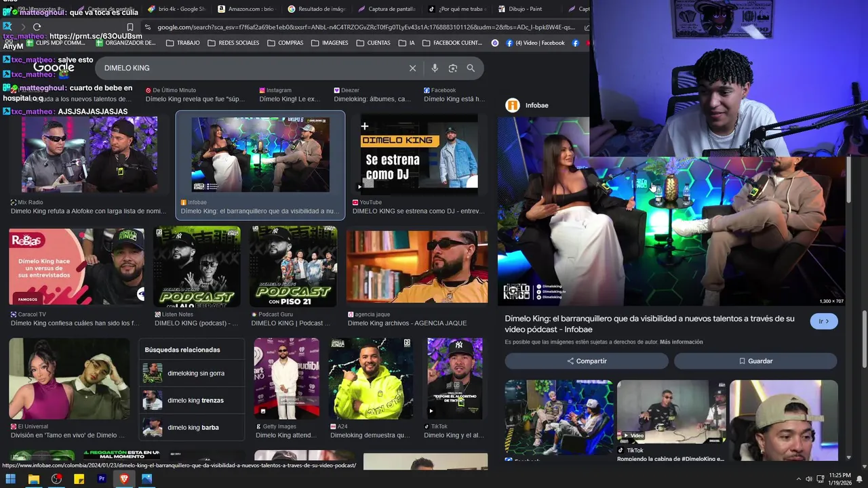Viewport: 868px width, 488px height.
Task: Open the Photos app taskbar icon
Action: [x=147, y=479]
